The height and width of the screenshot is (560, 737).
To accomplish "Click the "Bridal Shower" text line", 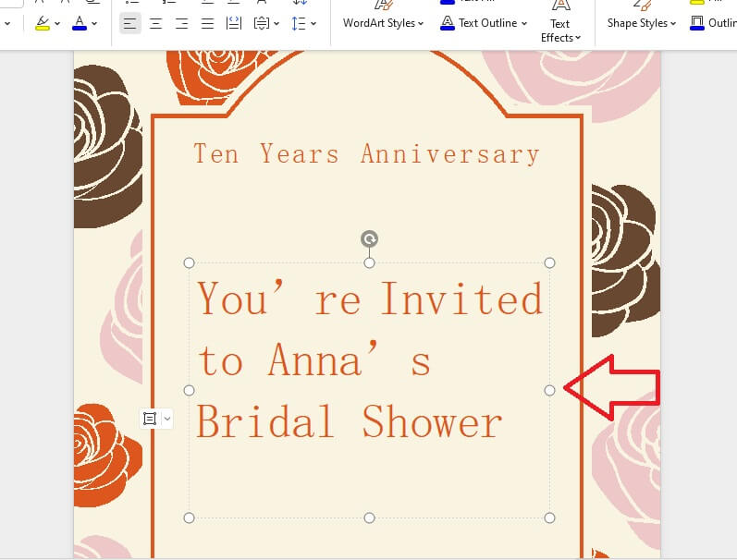I will (350, 421).
